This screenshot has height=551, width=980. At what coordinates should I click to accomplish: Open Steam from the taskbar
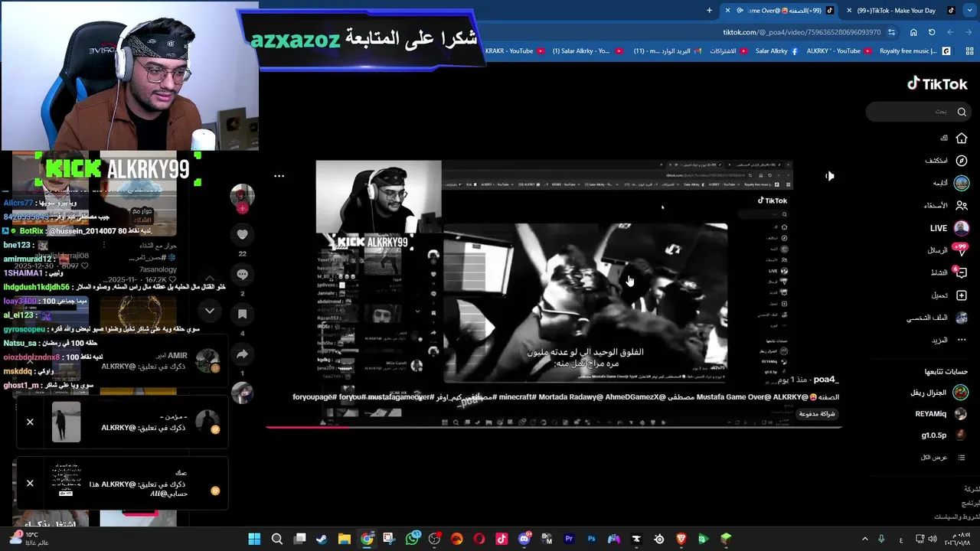322,539
